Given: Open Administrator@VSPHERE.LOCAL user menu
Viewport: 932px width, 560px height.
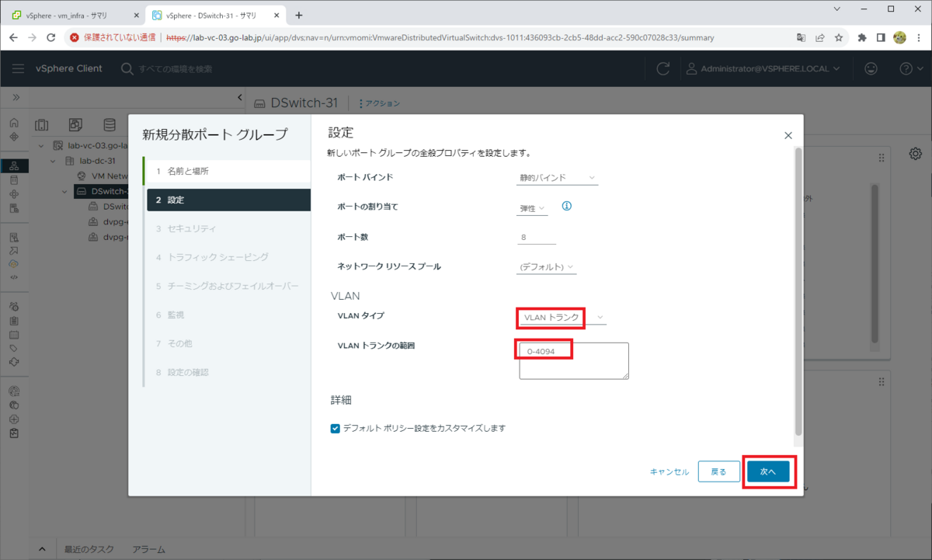Looking at the screenshot, I should point(763,68).
